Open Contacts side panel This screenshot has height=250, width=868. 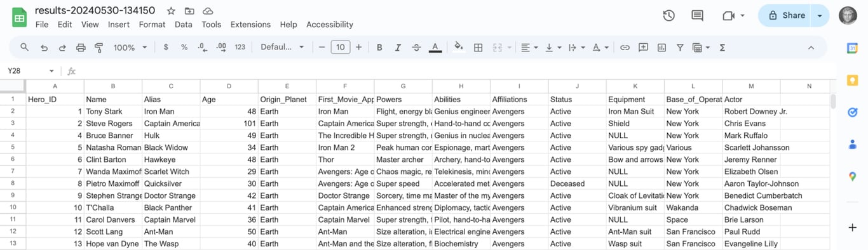click(x=852, y=144)
